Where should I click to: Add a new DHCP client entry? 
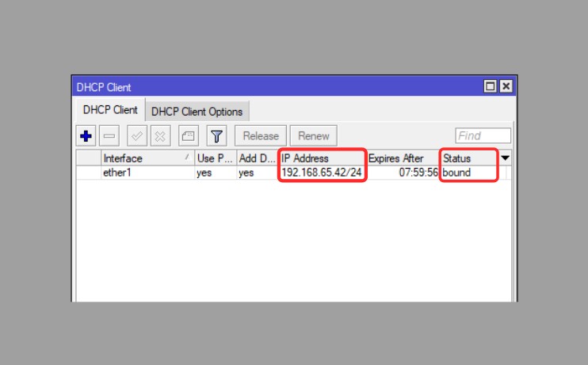point(86,136)
